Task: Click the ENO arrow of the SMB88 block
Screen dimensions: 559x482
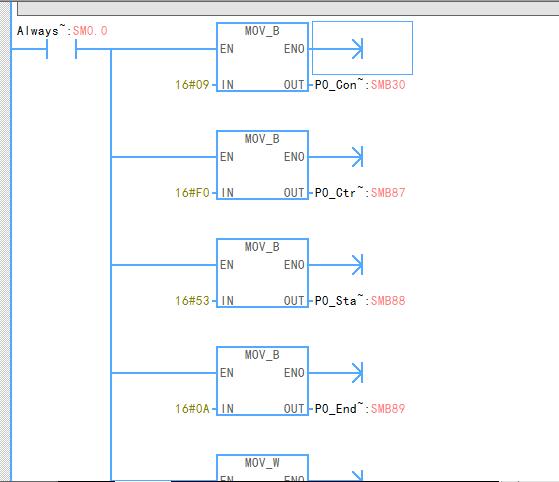Action: coord(357,265)
